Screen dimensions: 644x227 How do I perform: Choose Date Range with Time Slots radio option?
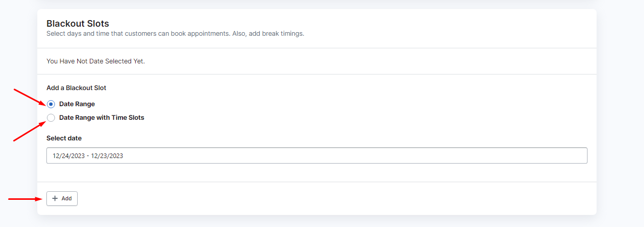coord(51,118)
